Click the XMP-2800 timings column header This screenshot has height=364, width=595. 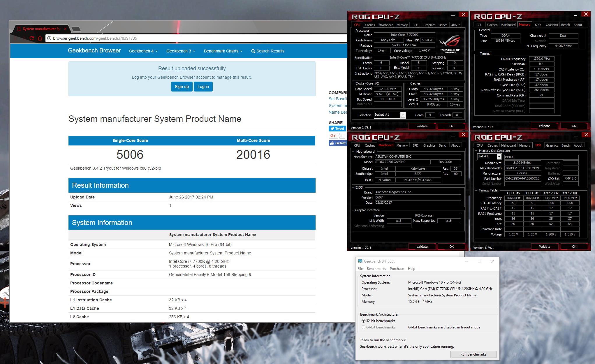pyautogui.click(x=570, y=193)
